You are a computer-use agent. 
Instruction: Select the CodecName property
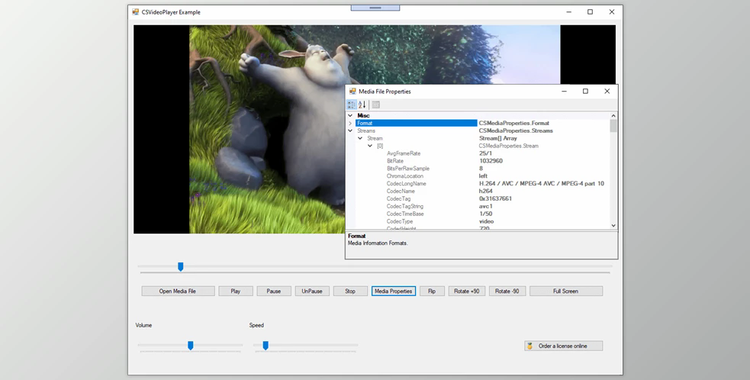tap(401, 191)
